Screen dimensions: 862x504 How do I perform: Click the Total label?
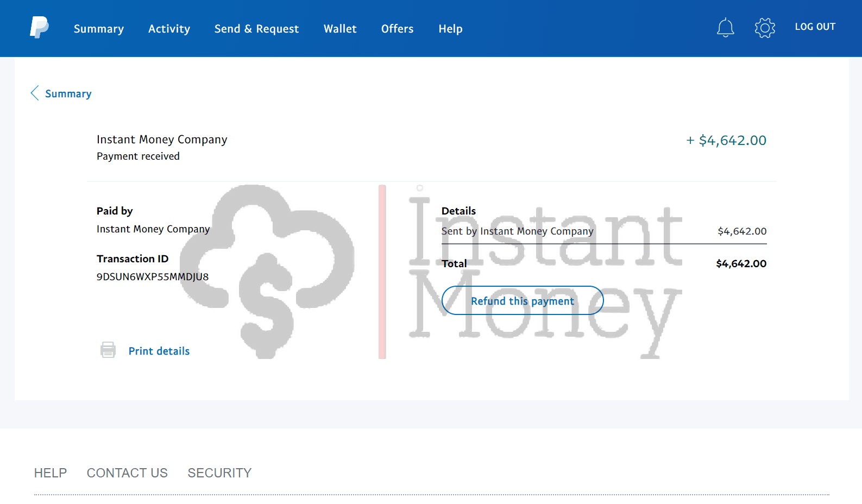click(x=454, y=263)
